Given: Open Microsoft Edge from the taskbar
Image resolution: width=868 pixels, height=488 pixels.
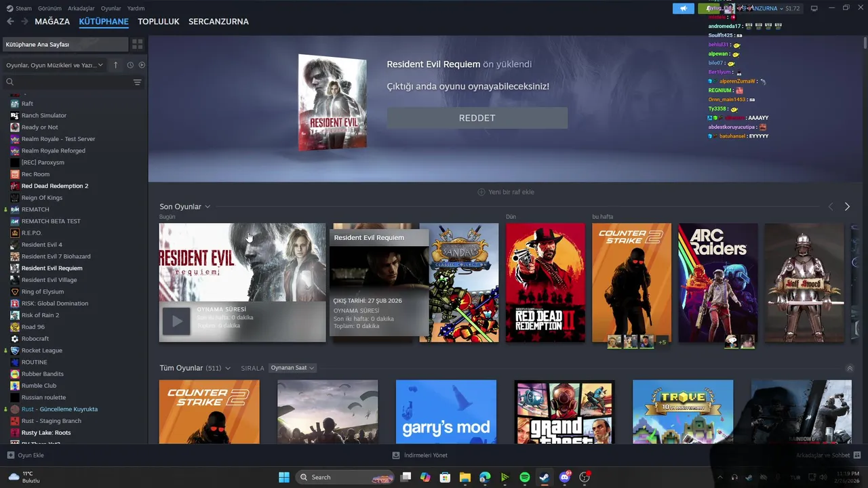Looking at the screenshot, I should (485, 477).
